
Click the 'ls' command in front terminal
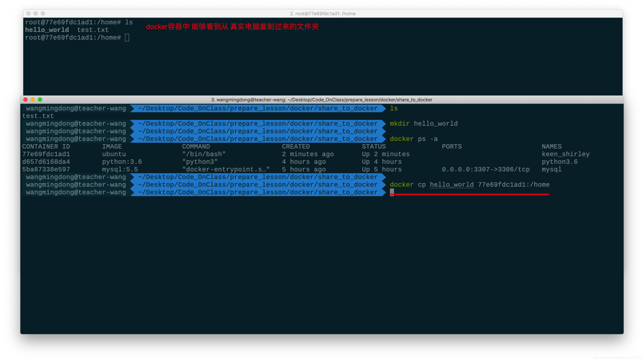[x=394, y=108]
